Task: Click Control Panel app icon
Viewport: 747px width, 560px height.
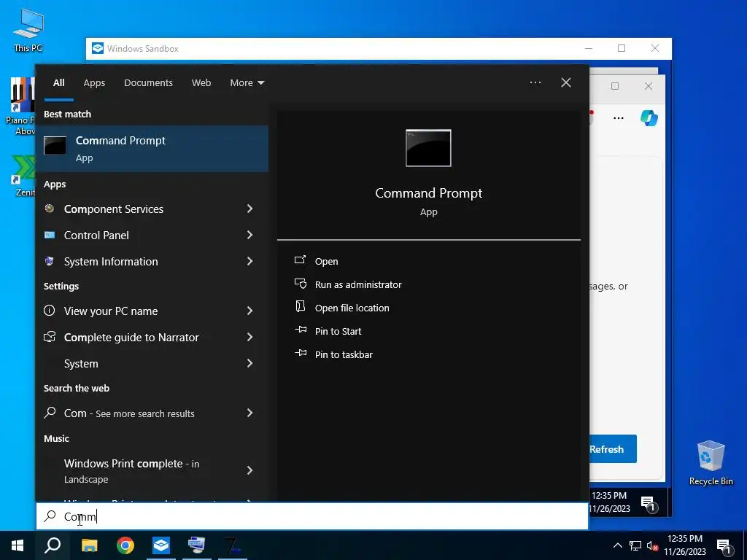Action: [x=50, y=235]
